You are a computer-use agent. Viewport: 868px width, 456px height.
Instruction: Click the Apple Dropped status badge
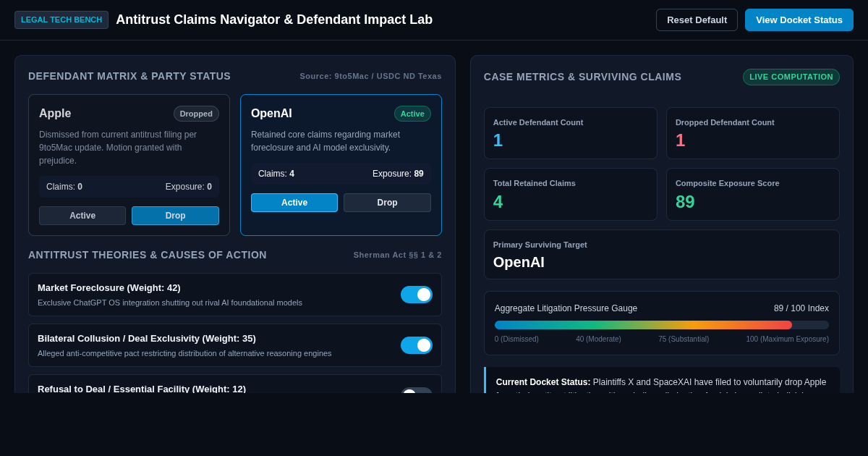coord(196,114)
